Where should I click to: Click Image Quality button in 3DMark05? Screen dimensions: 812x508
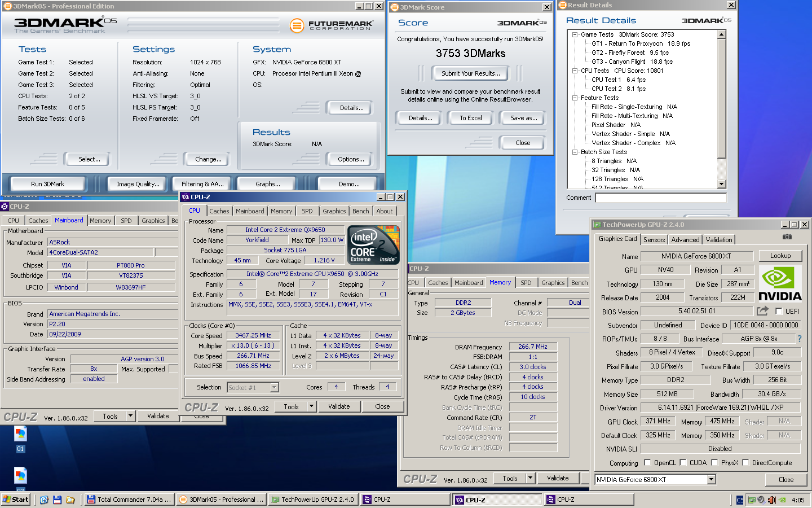point(138,184)
